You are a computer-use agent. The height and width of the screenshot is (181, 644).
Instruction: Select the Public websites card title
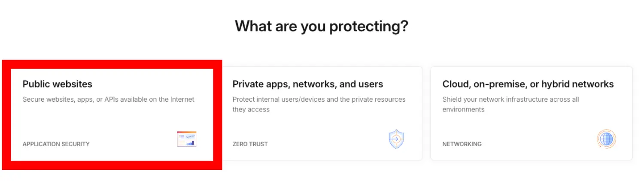pos(58,84)
